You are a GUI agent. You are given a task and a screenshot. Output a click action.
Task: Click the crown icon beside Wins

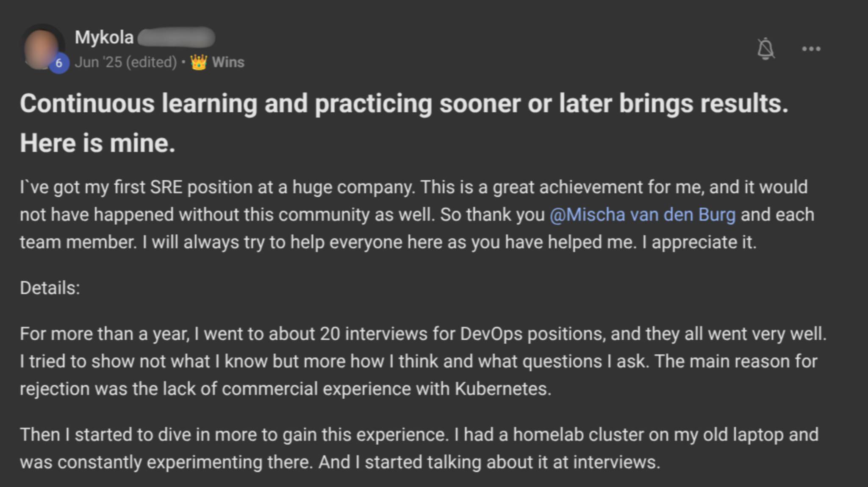(199, 62)
